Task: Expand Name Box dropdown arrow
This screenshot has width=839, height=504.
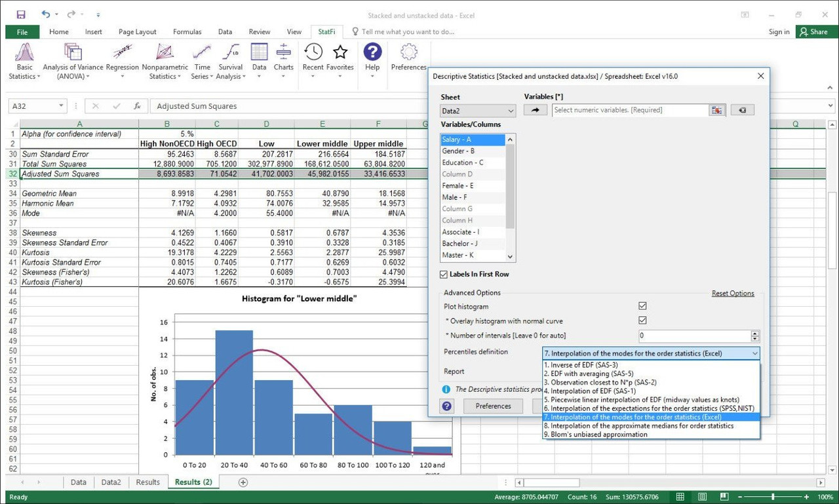Action: coord(62,106)
